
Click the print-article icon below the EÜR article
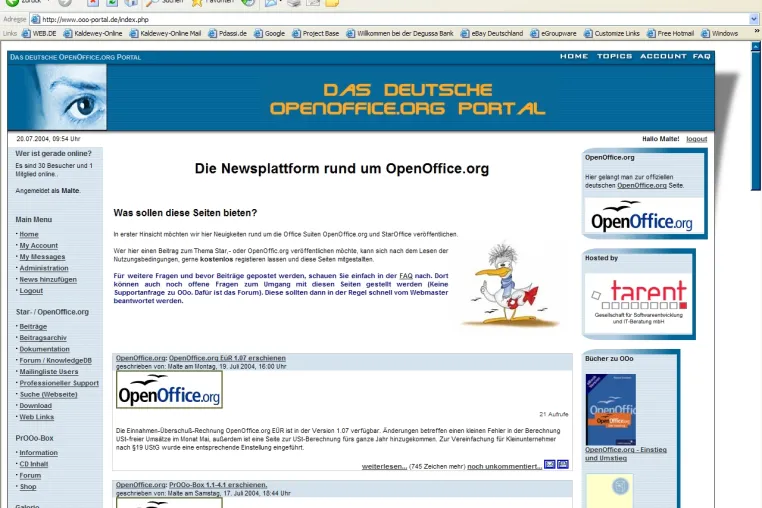(563, 465)
